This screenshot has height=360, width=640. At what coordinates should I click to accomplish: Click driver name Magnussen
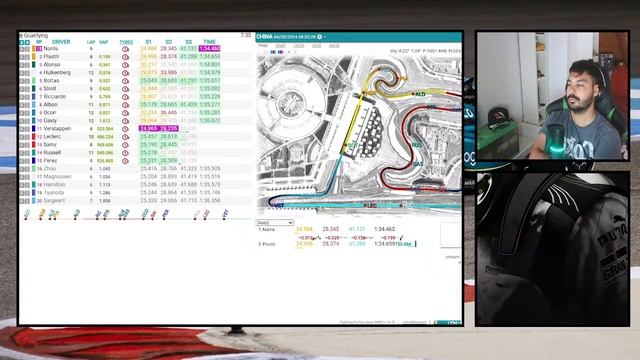point(57,177)
